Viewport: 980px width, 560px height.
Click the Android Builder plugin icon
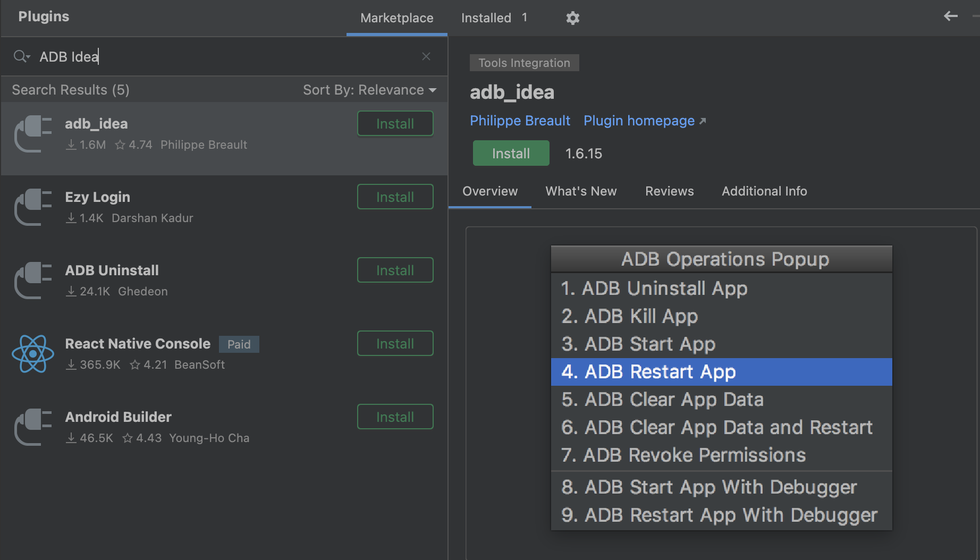click(33, 428)
